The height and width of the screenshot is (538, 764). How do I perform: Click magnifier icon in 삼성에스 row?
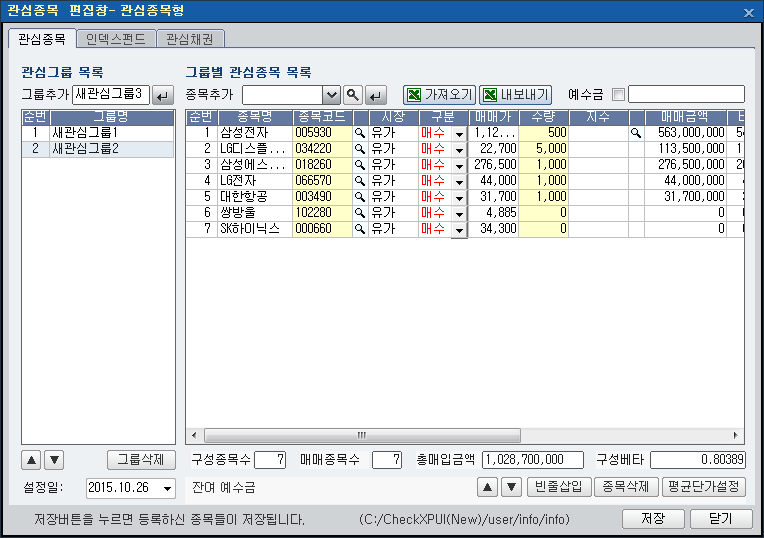pyautogui.click(x=360, y=165)
